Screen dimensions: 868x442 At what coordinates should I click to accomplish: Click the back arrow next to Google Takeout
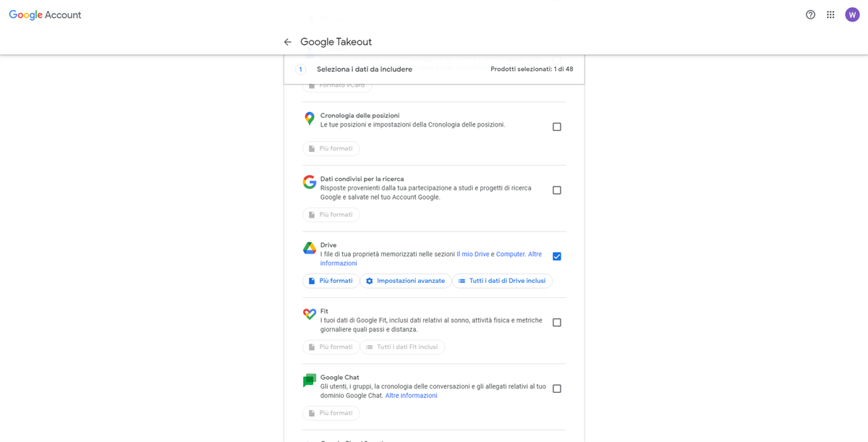coord(287,42)
